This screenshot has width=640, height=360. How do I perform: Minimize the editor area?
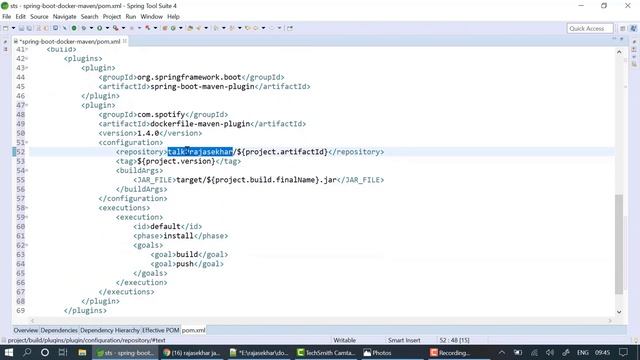point(614,39)
